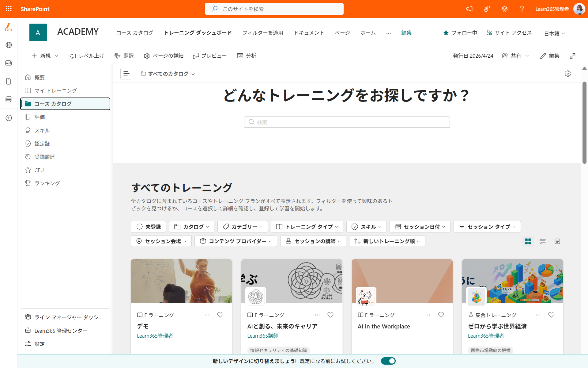Image resolution: width=588 pixels, height=368 pixels.
Task: Expand the トレーニング タイプ filter dropdown
Action: (307, 227)
